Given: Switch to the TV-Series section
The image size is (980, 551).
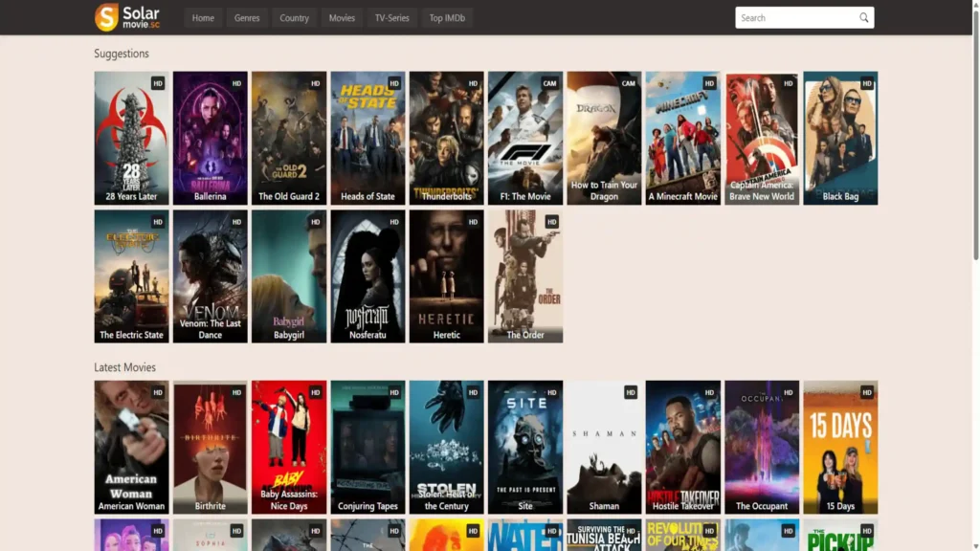Looking at the screenshot, I should 391,17.
